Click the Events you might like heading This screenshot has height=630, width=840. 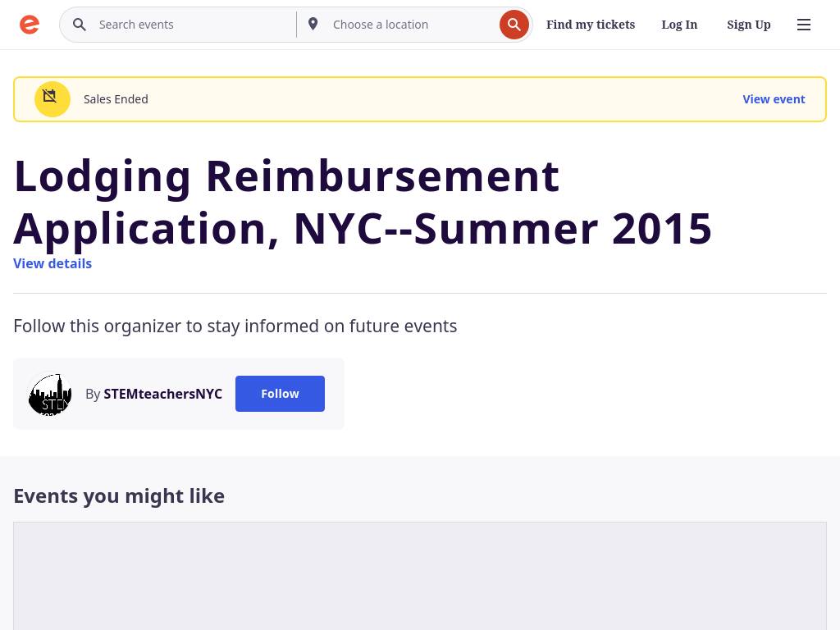point(119,495)
